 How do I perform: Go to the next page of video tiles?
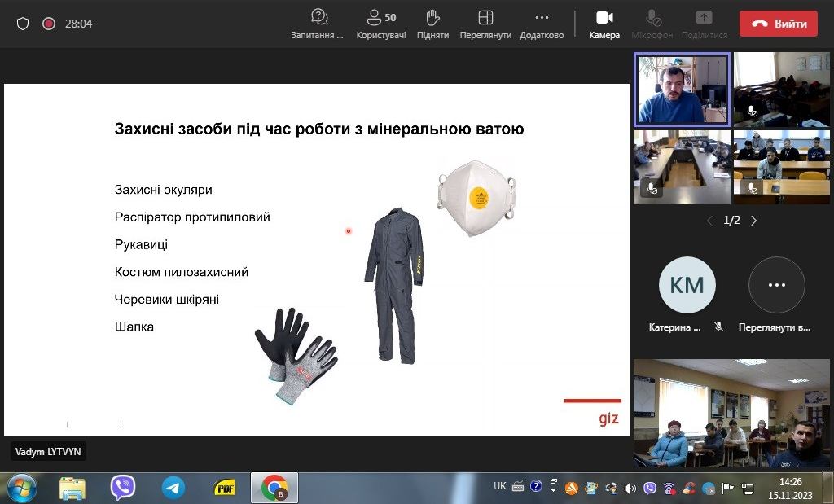(754, 221)
